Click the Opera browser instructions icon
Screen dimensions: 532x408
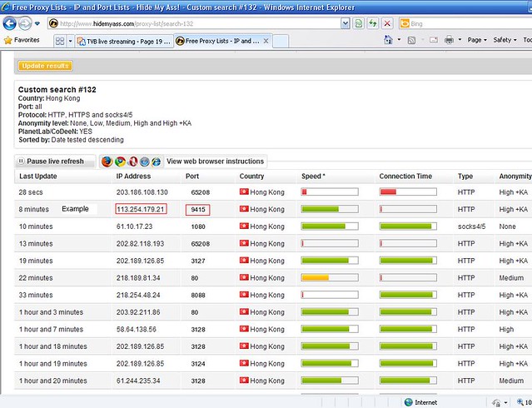coord(132,162)
